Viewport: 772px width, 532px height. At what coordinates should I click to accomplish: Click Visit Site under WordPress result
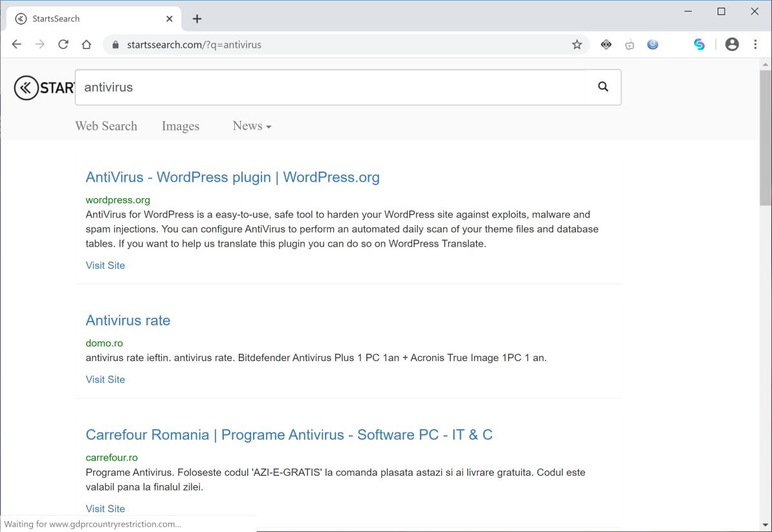coord(105,265)
